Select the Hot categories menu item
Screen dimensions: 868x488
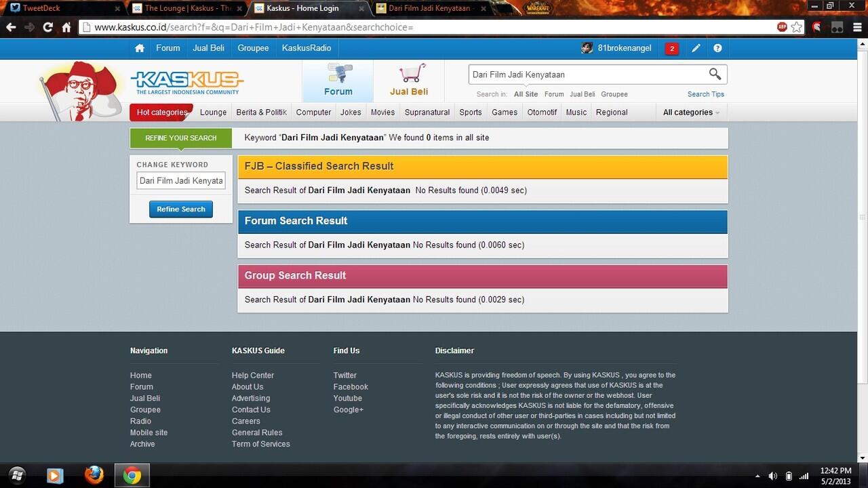[161, 113]
